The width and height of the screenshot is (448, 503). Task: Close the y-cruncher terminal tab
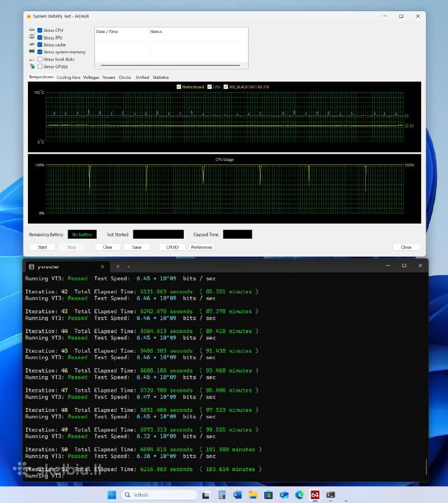tap(102, 267)
